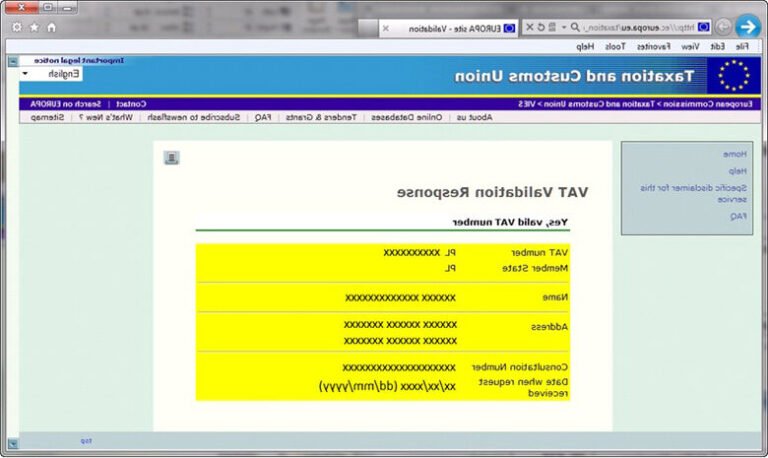
Task: Open a new tab beside the EUROPA tab
Action: (368, 28)
